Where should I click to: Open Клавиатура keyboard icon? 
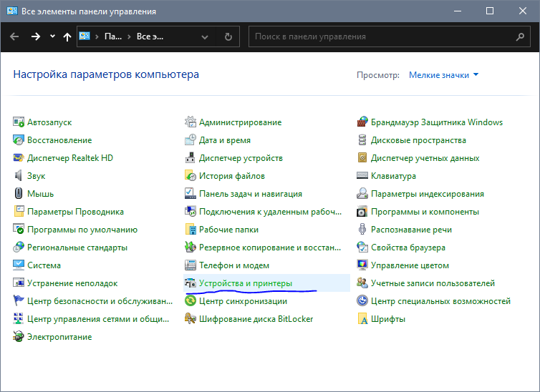pos(362,176)
